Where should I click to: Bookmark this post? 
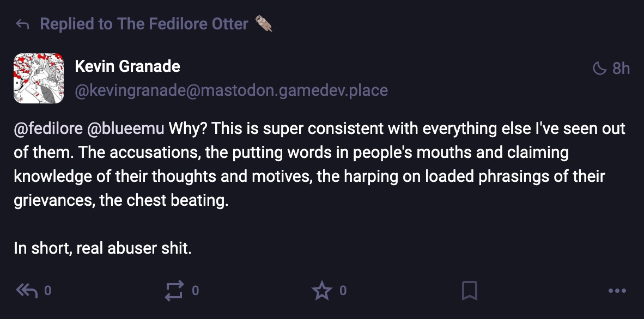click(x=469, y=291)
